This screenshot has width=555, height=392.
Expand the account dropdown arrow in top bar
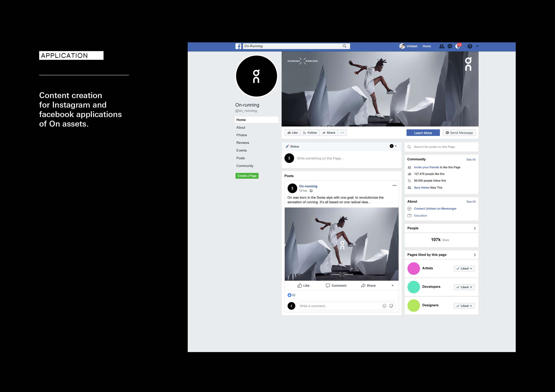(477, 46)
